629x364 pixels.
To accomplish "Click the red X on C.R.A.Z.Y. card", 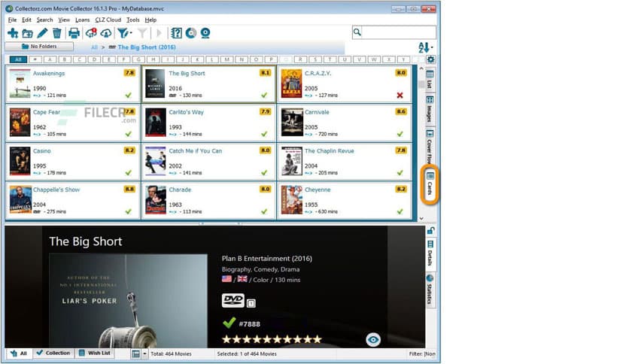I will [400, 96].
